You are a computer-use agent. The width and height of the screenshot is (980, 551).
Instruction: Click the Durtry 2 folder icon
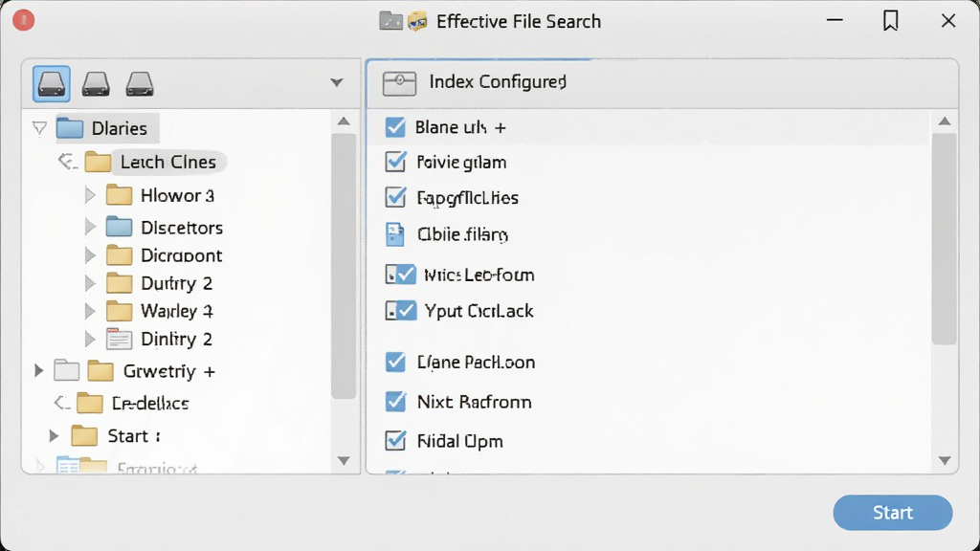coord(119,283)
